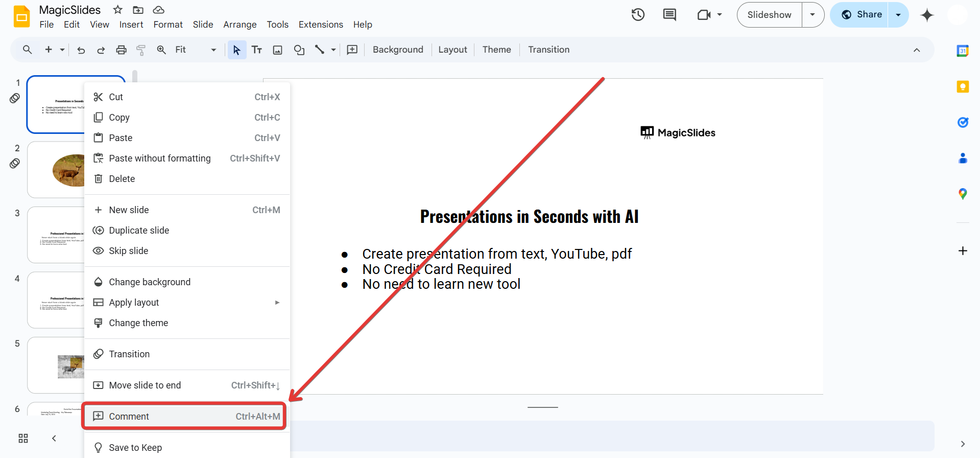
Task: Open the comment history panel icon
Action: [670, 15]
